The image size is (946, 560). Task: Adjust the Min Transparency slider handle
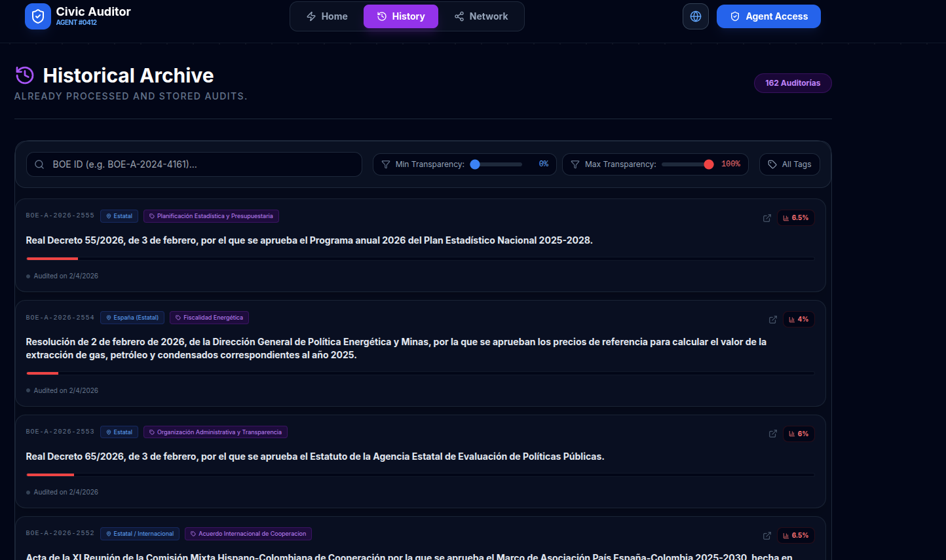click(x=475, y=164)
